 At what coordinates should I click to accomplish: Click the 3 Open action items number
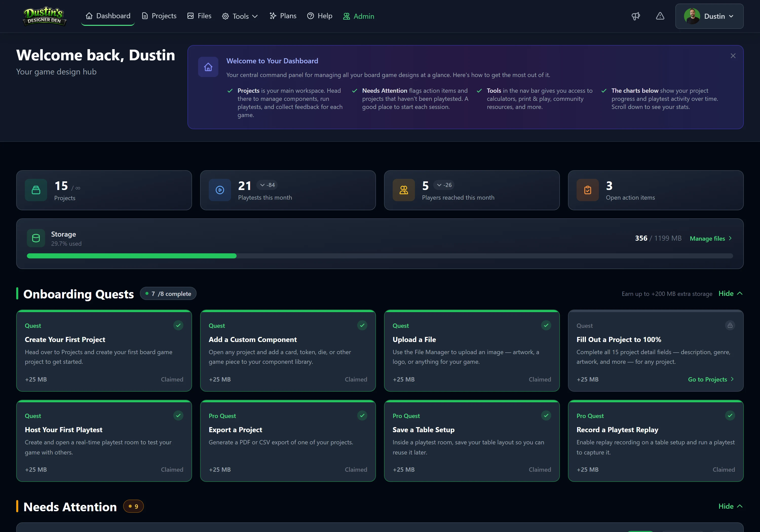point(609,186)
